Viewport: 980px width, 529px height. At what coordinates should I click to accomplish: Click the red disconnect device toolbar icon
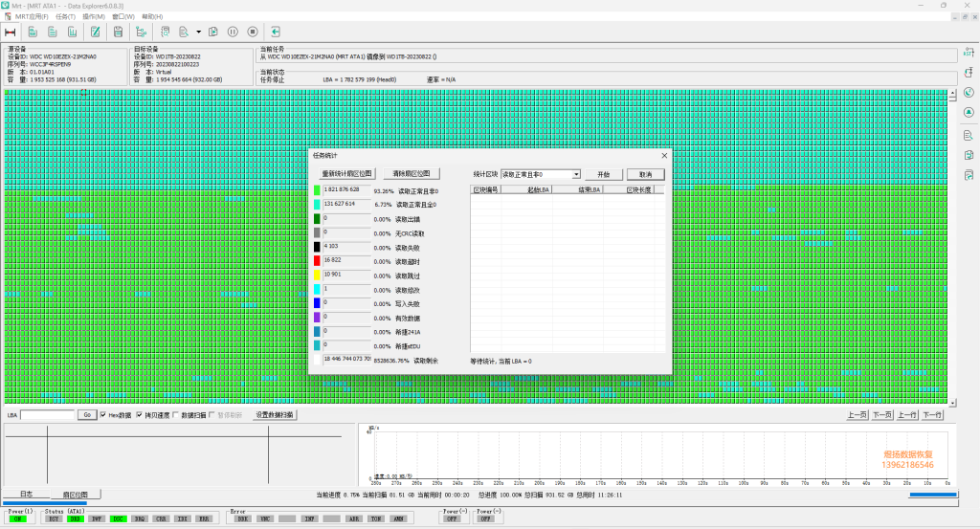click(x=10, y=32)
